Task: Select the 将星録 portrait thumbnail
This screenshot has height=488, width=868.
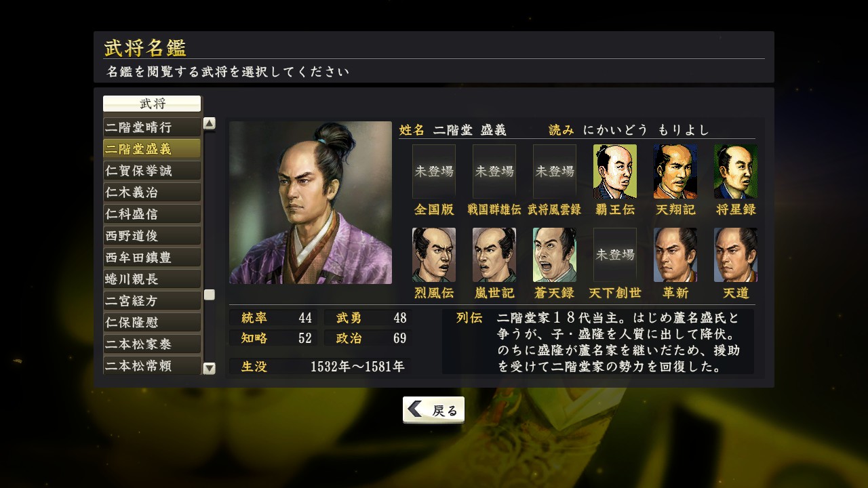Action: (x=736, y=171)
